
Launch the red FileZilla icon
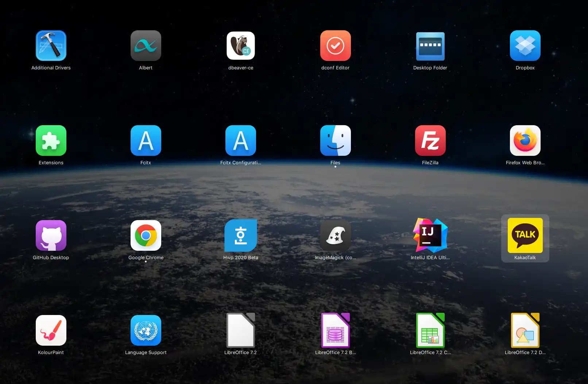[x=430, y=141]
